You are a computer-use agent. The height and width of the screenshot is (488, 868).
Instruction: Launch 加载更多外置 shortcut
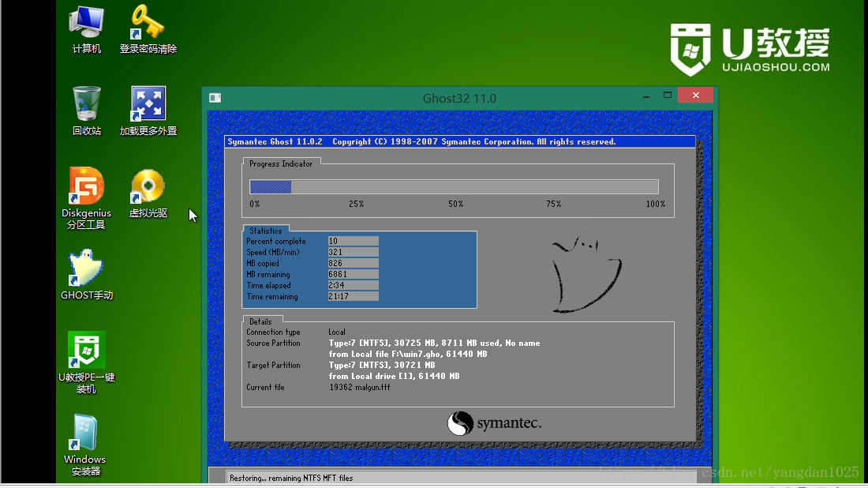(x=148, y=111)
